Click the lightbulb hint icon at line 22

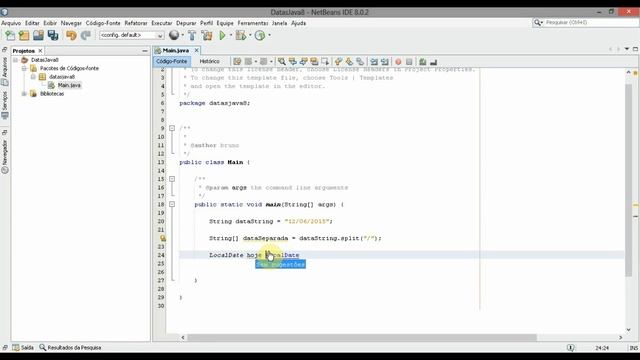point(162,238)
